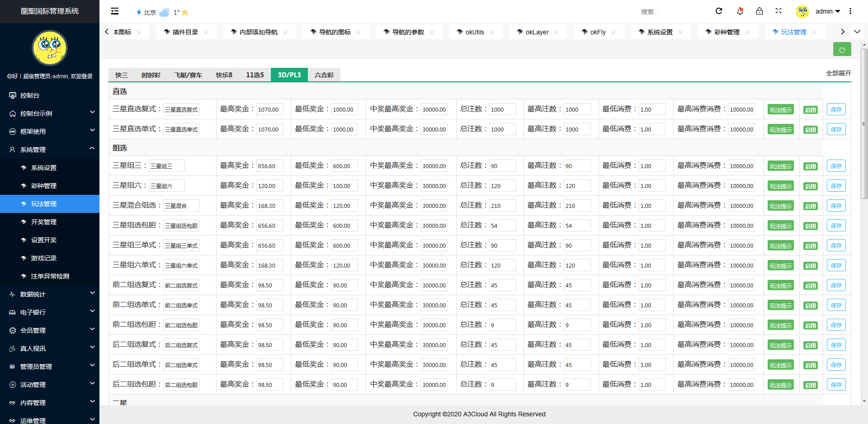Image resolution: width=868 pixels, height=424 pixels.
Task: Switch to the 11选5 game tab
Action: (x=255, y=75)
